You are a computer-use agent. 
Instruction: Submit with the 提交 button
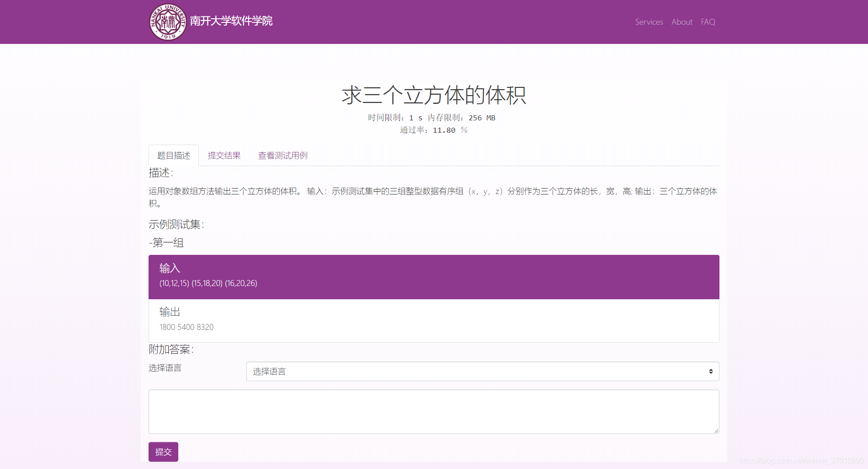click(x=163, y=452)
